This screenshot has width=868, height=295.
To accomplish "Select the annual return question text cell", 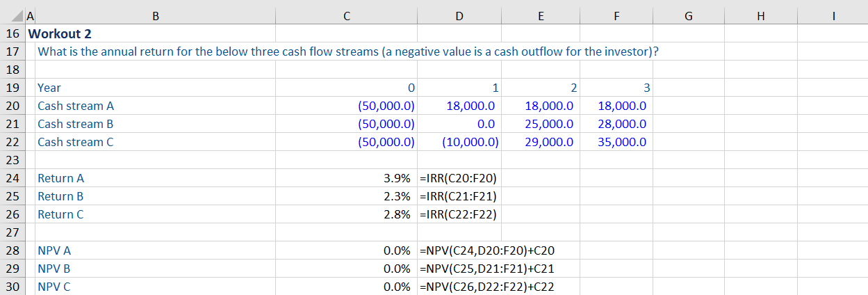I will 347,51.
